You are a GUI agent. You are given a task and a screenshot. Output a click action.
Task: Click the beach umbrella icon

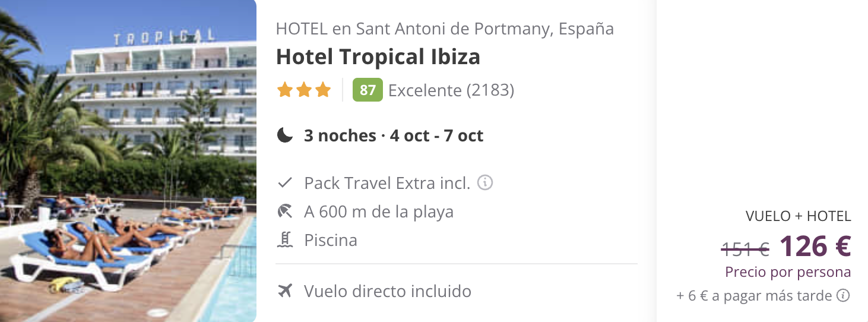coord(285,211)
